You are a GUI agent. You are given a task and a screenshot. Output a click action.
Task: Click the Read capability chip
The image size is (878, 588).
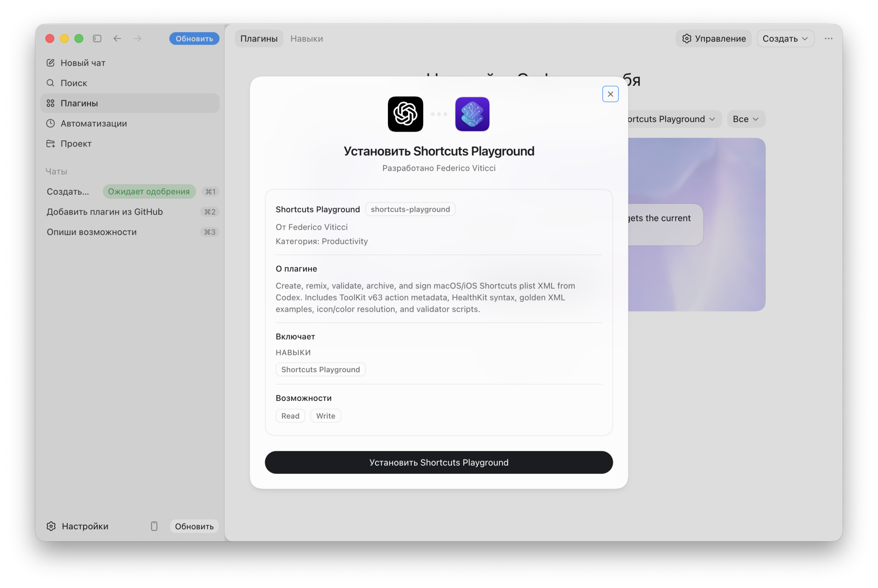[x=290, y=415]
